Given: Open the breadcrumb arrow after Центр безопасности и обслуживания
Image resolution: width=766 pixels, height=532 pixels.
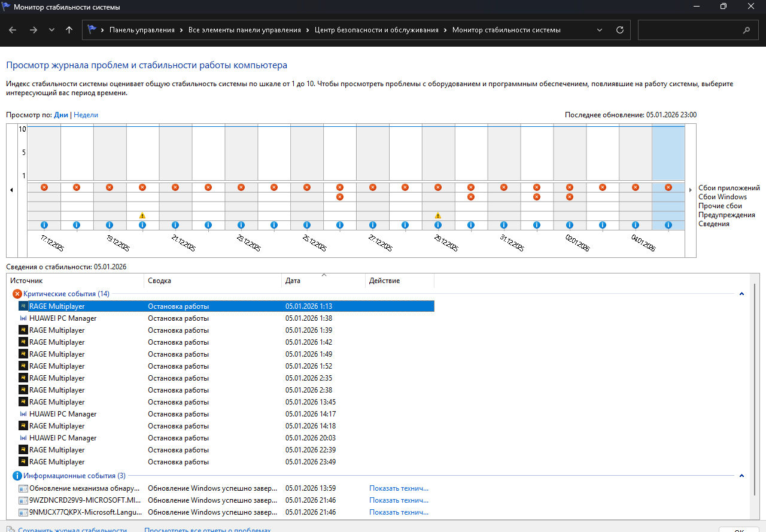Looking at the screenshot, I should tap(446, 30).
